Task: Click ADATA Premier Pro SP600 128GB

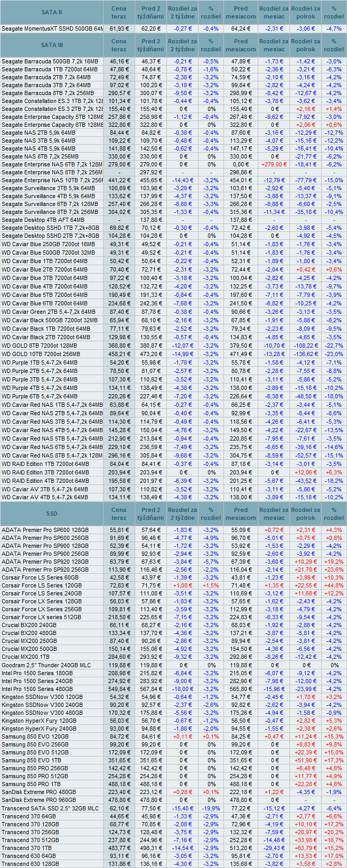Action: click(45, 530)
